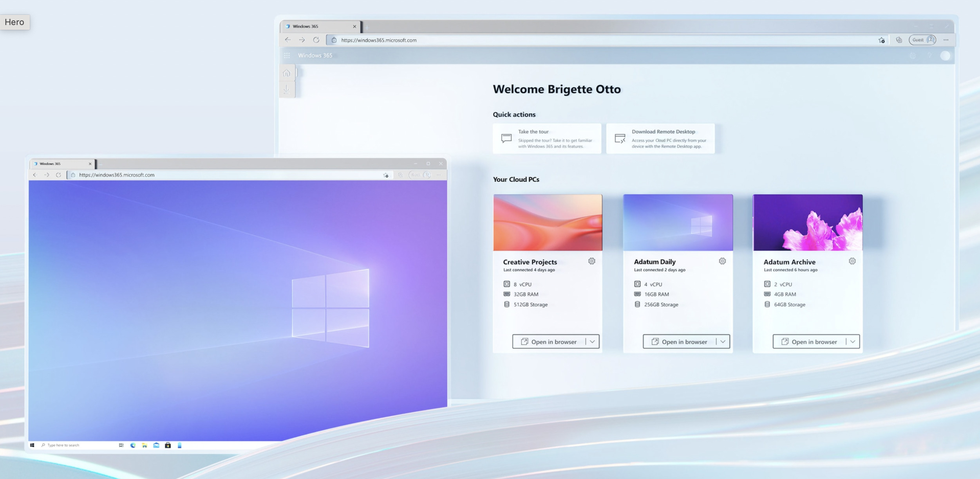Click the refresh icon in the large browser window

316,40
